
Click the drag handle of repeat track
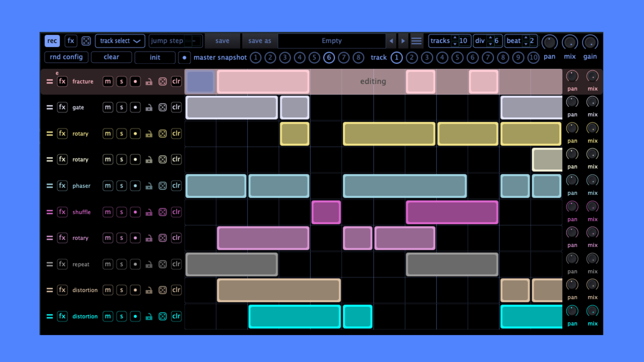pyautogui.click(x=50, y=264)
